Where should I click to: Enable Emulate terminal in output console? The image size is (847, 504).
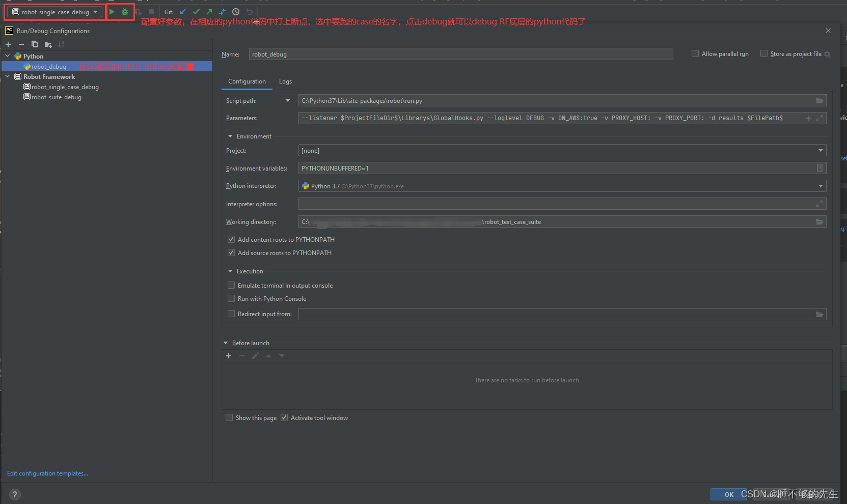pyautogui.click(x=231, y=285)
